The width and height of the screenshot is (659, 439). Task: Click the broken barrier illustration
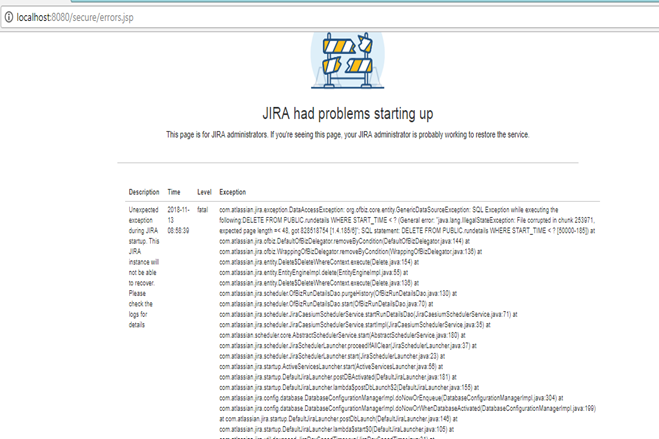click(348, 60)
